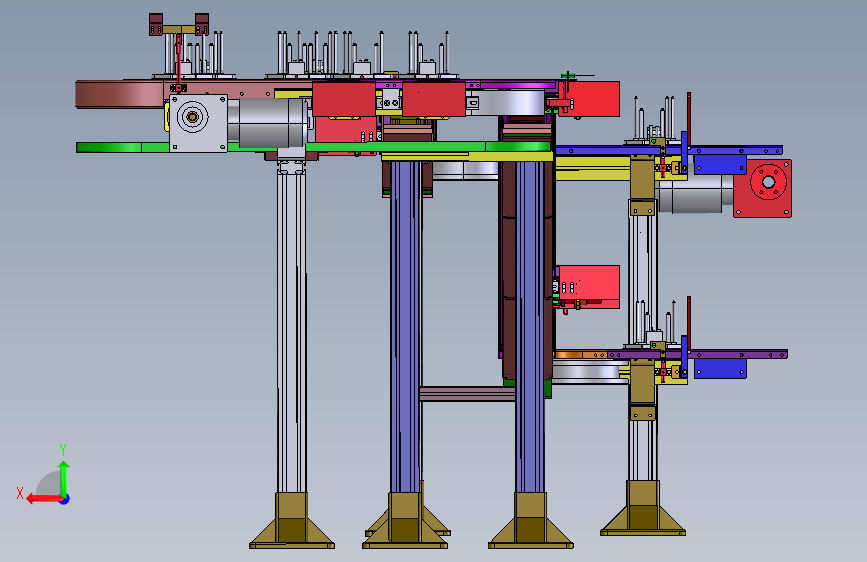Select the second red cover on top conveyor
The image size is (867, 562).
tap(434, 99)
